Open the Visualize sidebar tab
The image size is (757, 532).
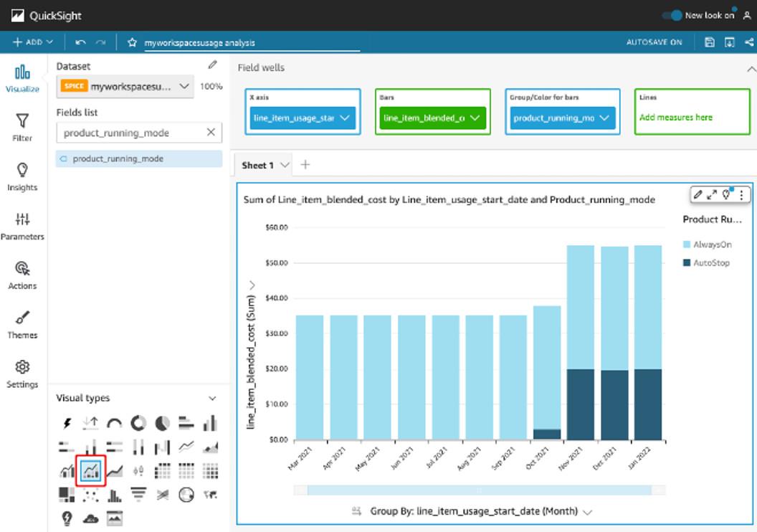pos(22,79)
